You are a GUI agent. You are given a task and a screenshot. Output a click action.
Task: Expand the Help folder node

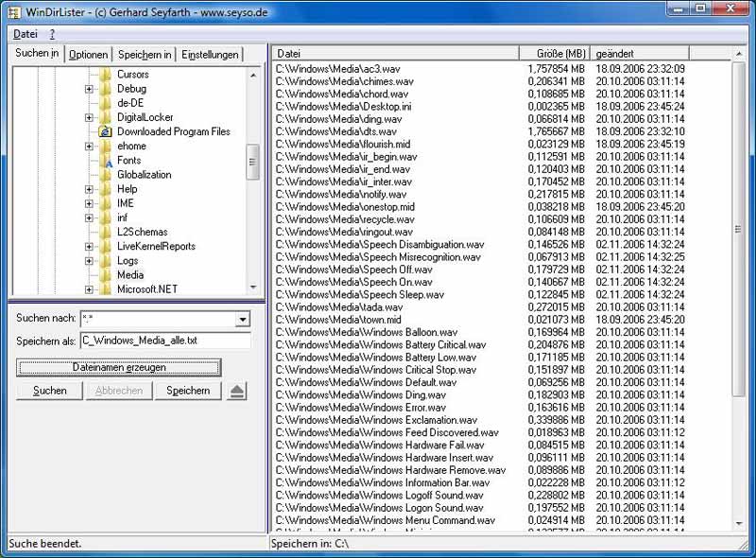[89, 189]
